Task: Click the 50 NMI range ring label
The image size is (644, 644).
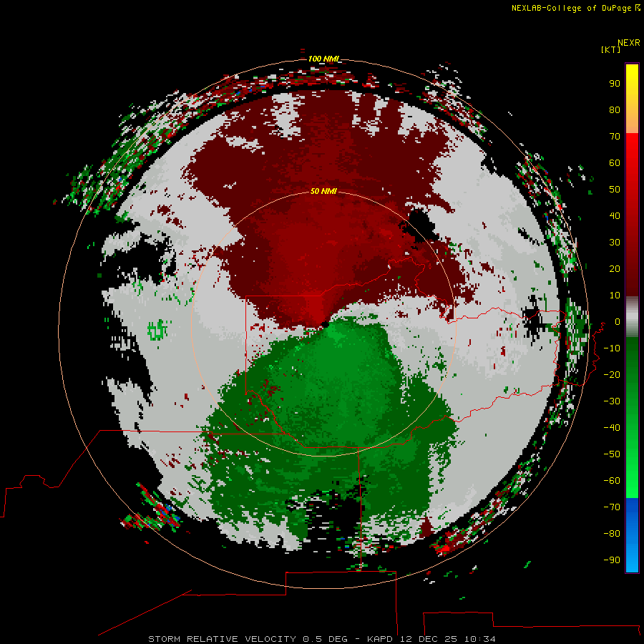Action: [x=323, y=191]
